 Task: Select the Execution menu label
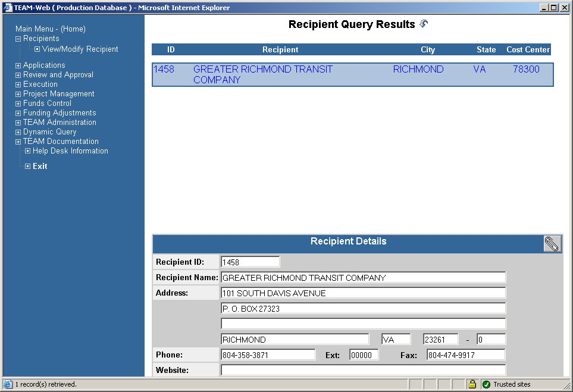tap(40, 84)
